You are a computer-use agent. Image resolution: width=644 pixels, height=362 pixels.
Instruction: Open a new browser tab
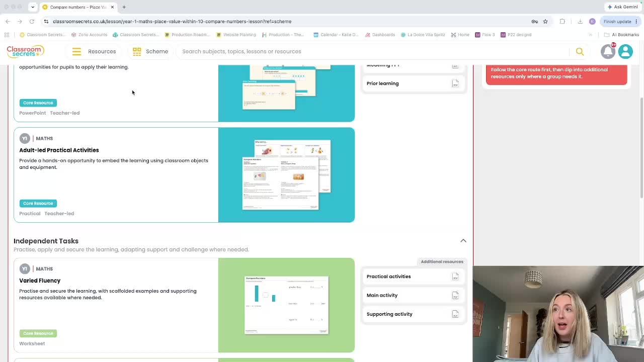point(124,7)
